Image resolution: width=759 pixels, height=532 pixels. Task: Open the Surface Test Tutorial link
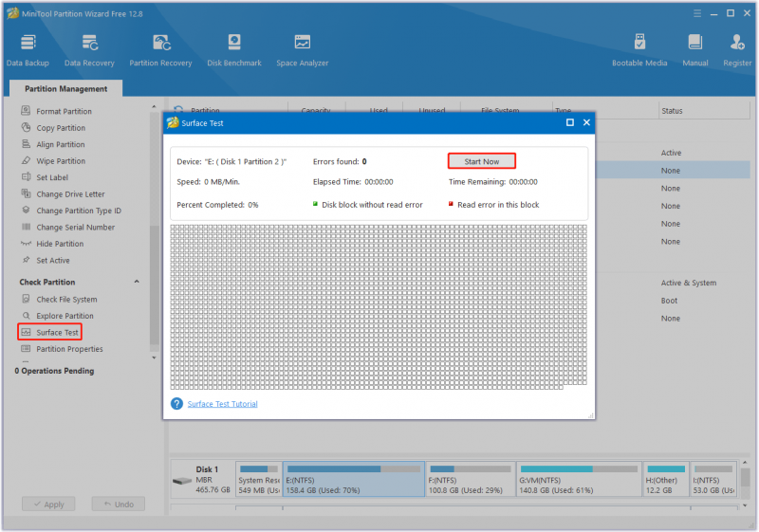[223, 404]
